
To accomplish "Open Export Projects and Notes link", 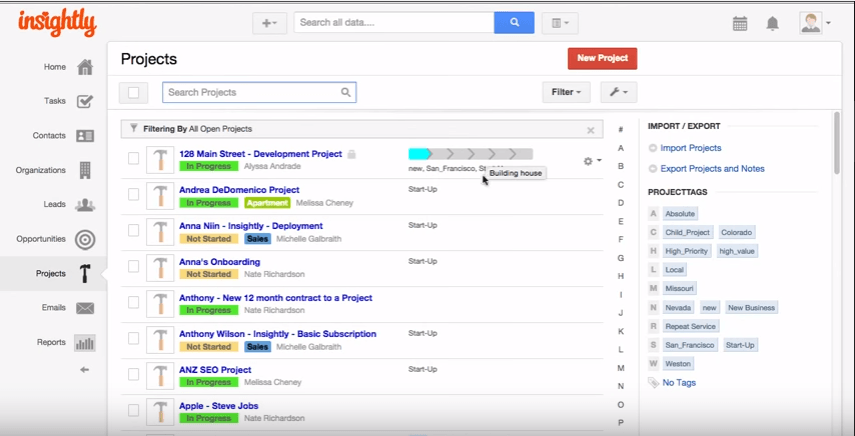I will click(712, 168).
